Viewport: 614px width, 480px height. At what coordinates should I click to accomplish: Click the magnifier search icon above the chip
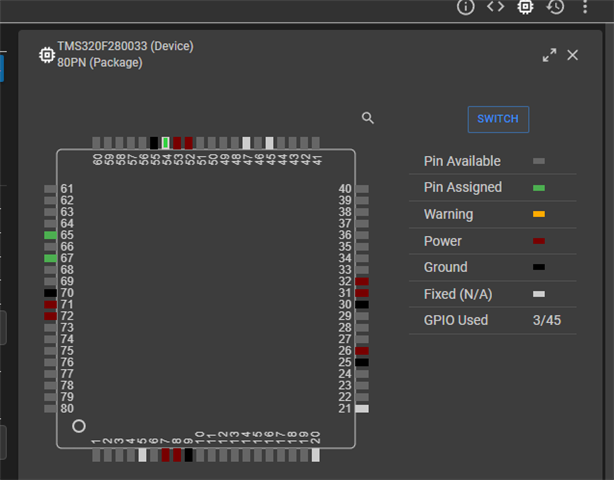(367, 118)
